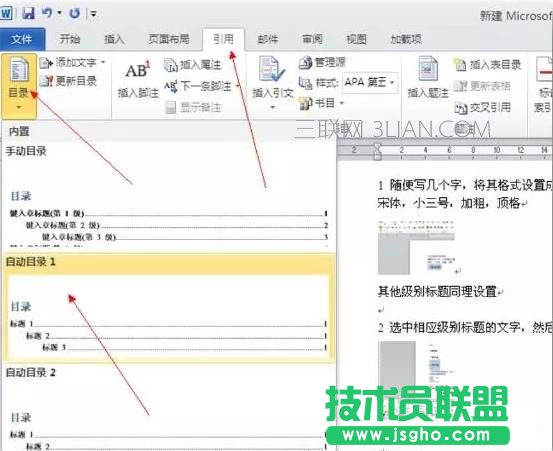The height and width of the screenshot is (451, 553).
Task: Click document line '宋体，小三号，加粗，顶格'
Action: point(449,203)
